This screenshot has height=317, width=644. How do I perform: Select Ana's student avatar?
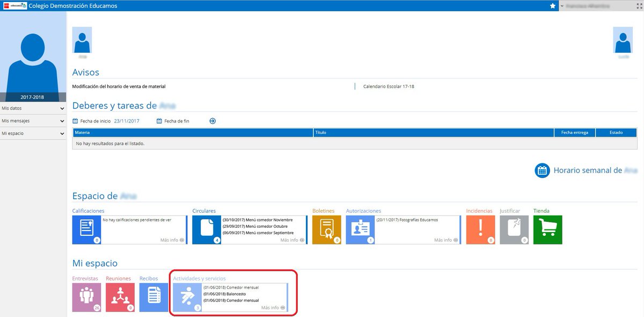[x=82, y=40]
